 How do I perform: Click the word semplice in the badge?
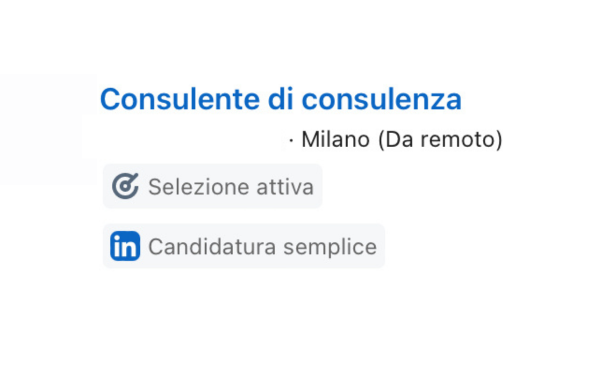pos(330,248)
